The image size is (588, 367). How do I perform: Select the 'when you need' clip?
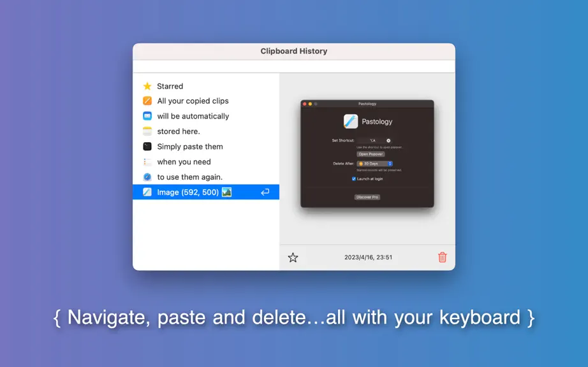[x=206, y=162]
